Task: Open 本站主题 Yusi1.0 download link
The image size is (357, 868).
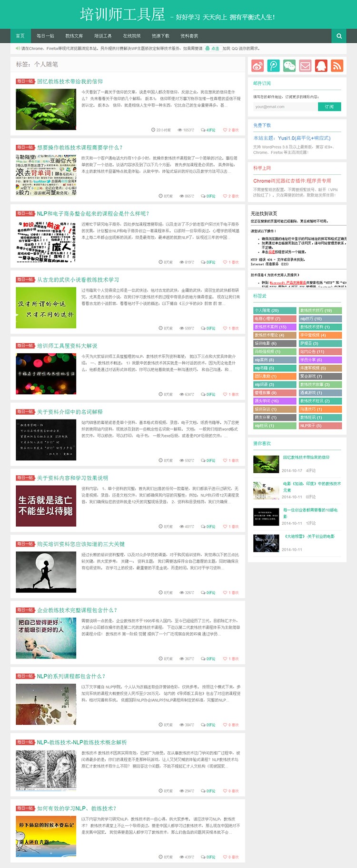Action: [x=292, y=138]
